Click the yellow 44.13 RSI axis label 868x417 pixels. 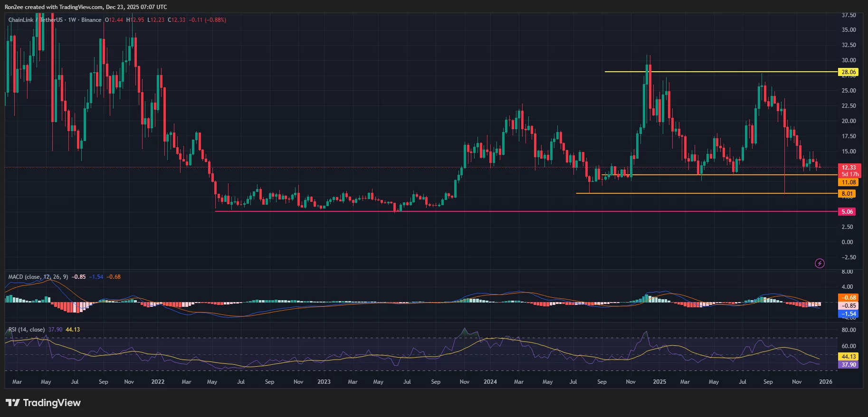[849, 357]
